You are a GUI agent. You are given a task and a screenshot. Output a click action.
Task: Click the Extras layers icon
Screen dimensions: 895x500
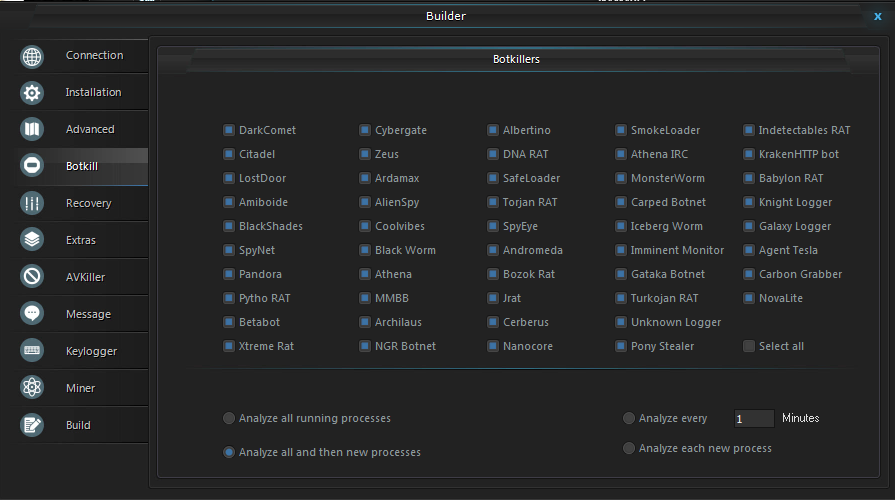click(x=32, y=240)
